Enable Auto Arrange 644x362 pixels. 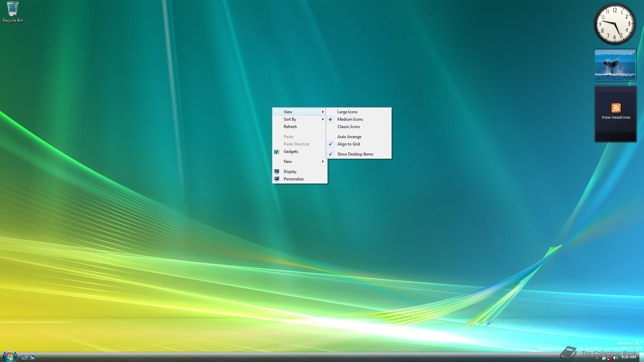[359, 137]
